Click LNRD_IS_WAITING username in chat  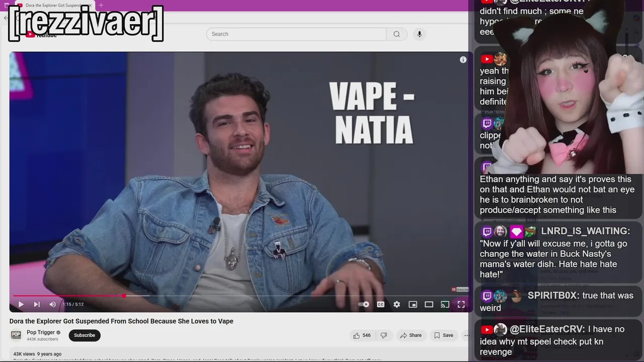586,231
